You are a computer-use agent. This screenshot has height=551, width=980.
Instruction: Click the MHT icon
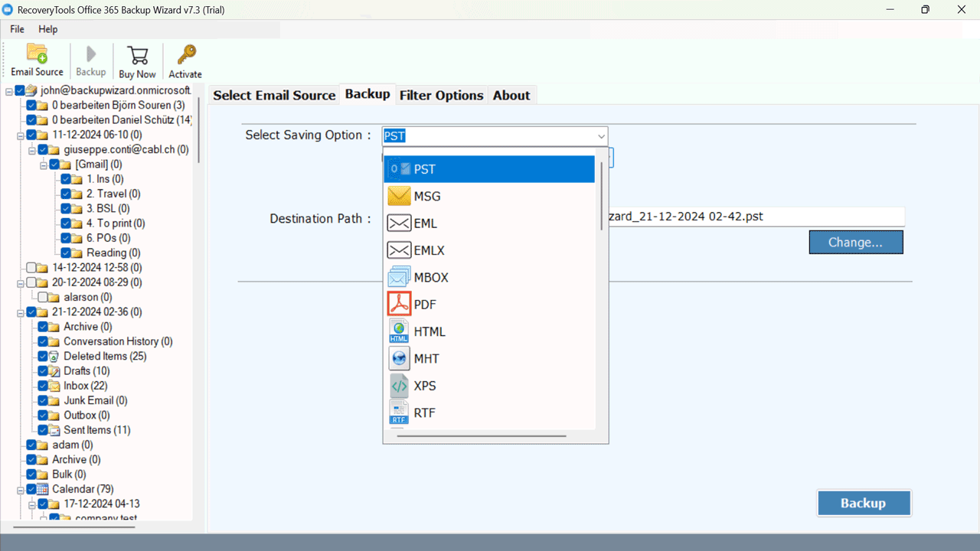coord(400,358)
